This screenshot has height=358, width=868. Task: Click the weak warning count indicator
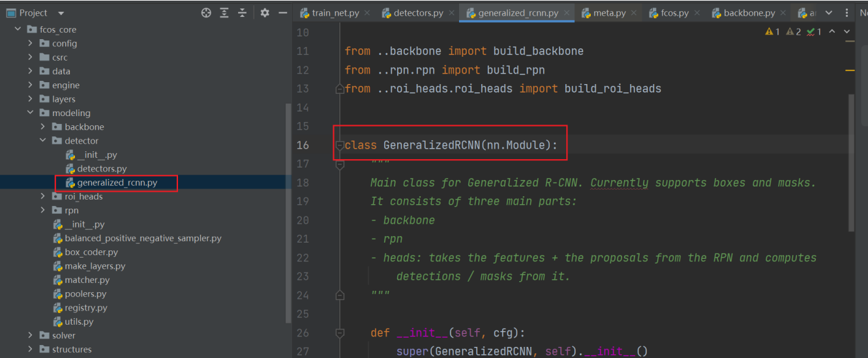(794, 31)
